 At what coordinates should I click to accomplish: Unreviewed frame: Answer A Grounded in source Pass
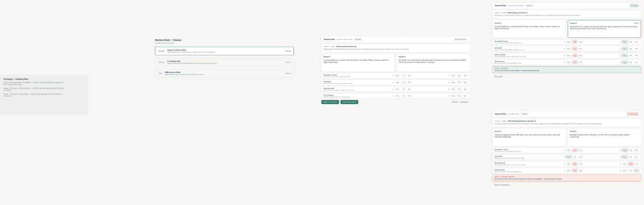(397, 76)
